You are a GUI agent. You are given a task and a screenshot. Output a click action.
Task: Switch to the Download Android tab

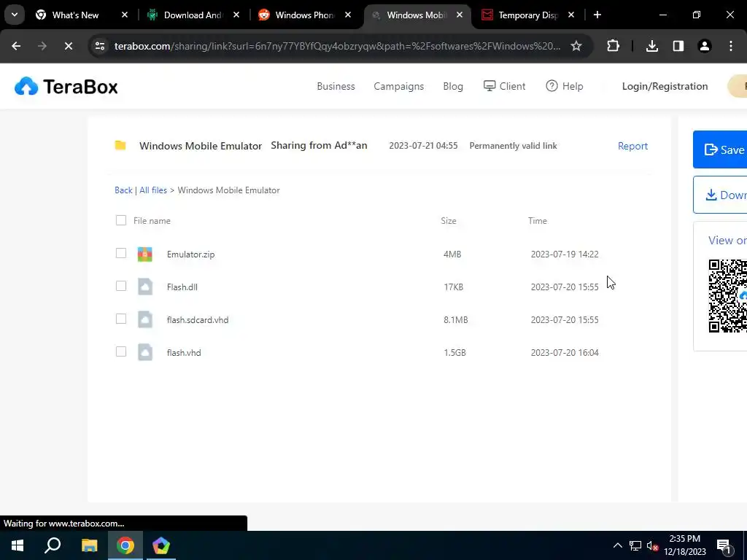pos(193,15)
